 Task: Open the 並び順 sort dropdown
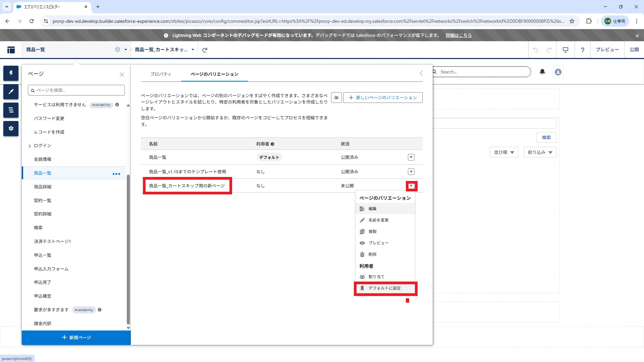(x=504, y=152)
